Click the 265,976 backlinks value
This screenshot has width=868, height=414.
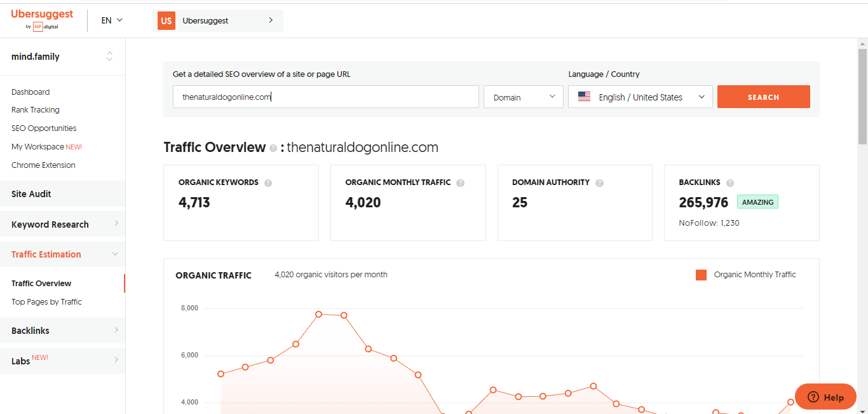[x=703, y=203]
